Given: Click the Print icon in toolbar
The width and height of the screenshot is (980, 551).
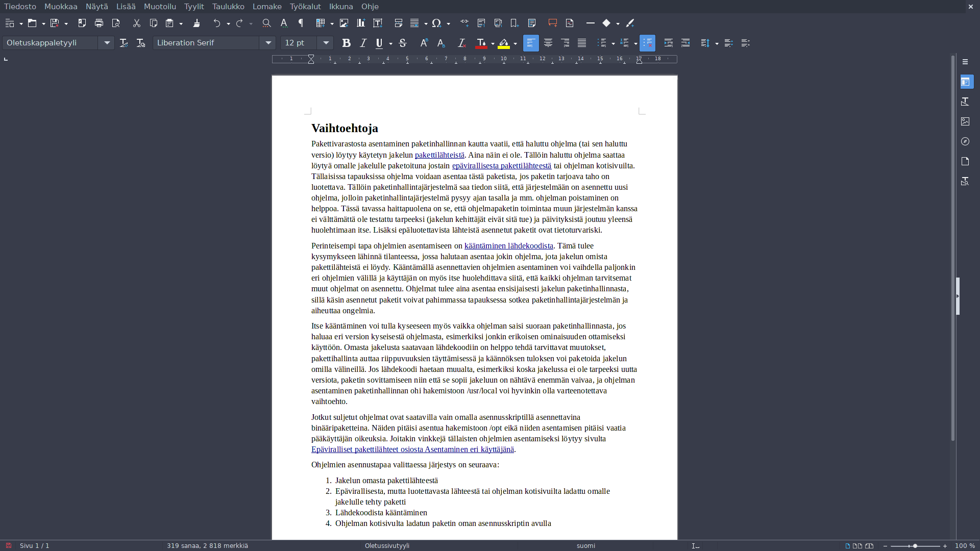Looking at the screenshot, I should pos(99,23).
